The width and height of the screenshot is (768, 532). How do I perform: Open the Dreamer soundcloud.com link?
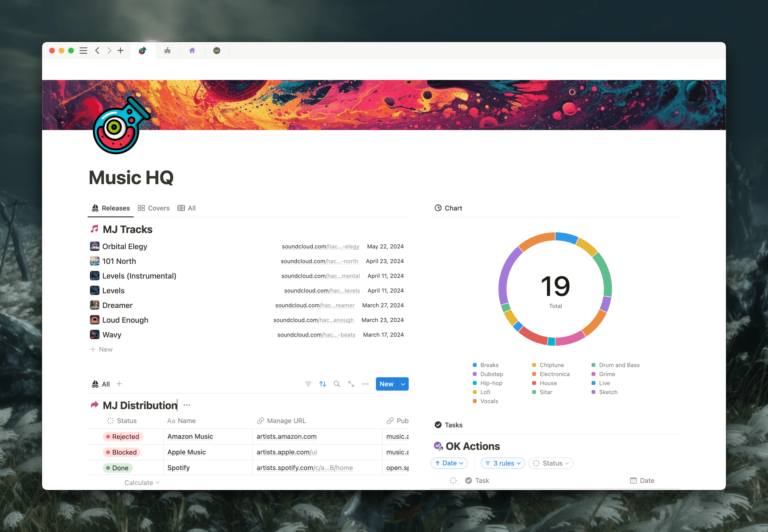pos(315,305)
